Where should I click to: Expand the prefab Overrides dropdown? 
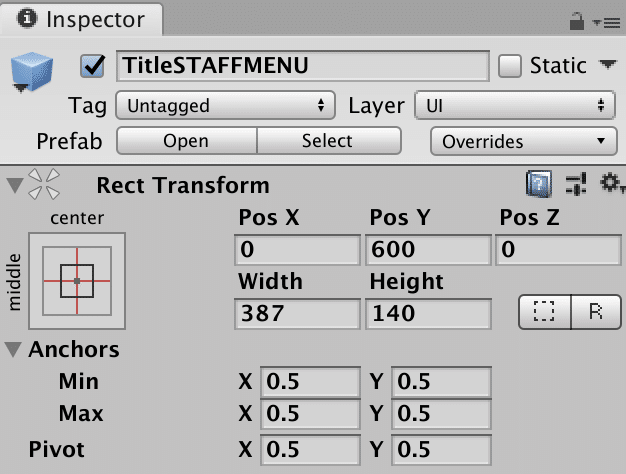click(x=523, y=141)
